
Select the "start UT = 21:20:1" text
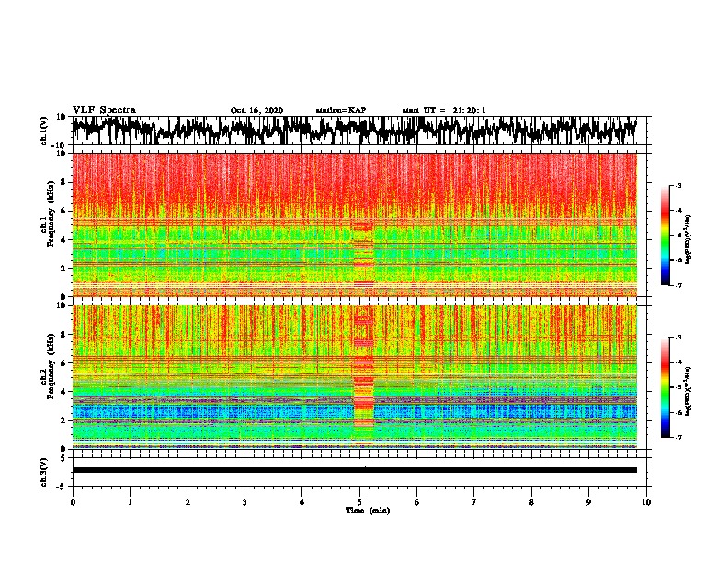click(444, 110)
